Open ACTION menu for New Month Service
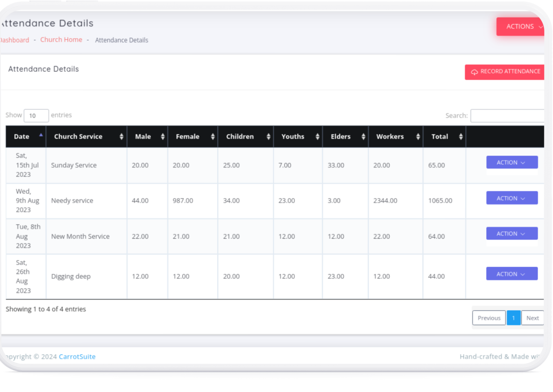553x392 pixels. (x=512, y=234)
